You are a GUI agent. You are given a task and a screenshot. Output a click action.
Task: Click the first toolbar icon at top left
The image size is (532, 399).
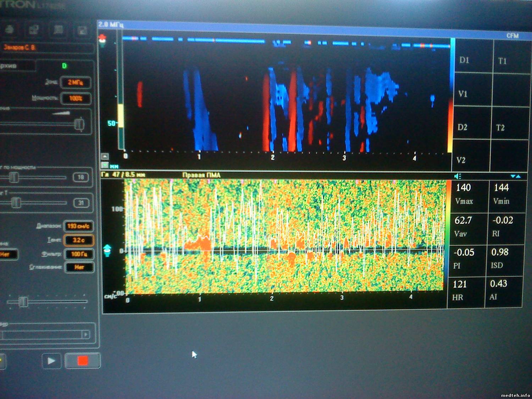point(10,30)
